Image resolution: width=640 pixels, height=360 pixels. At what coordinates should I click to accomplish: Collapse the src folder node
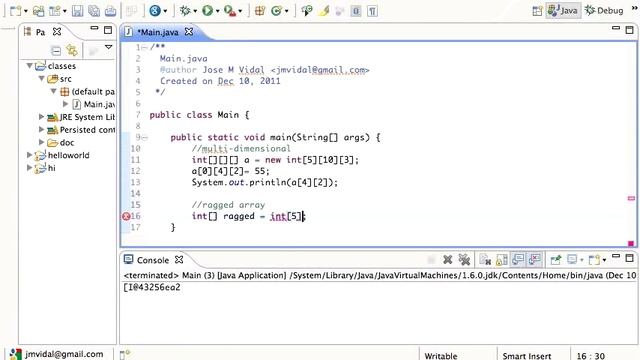(41, 78)
